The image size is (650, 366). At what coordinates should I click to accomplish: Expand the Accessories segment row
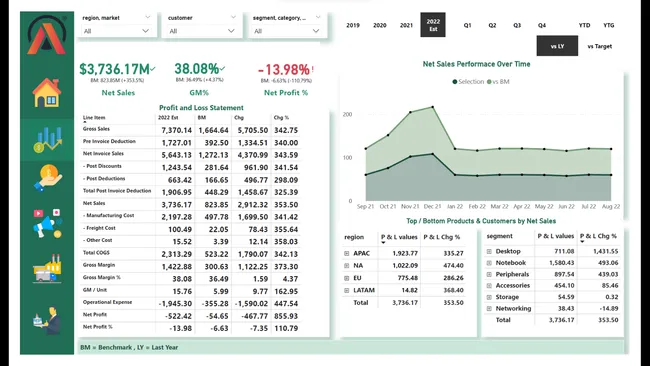pyautogui.click(x=489, y=286)
